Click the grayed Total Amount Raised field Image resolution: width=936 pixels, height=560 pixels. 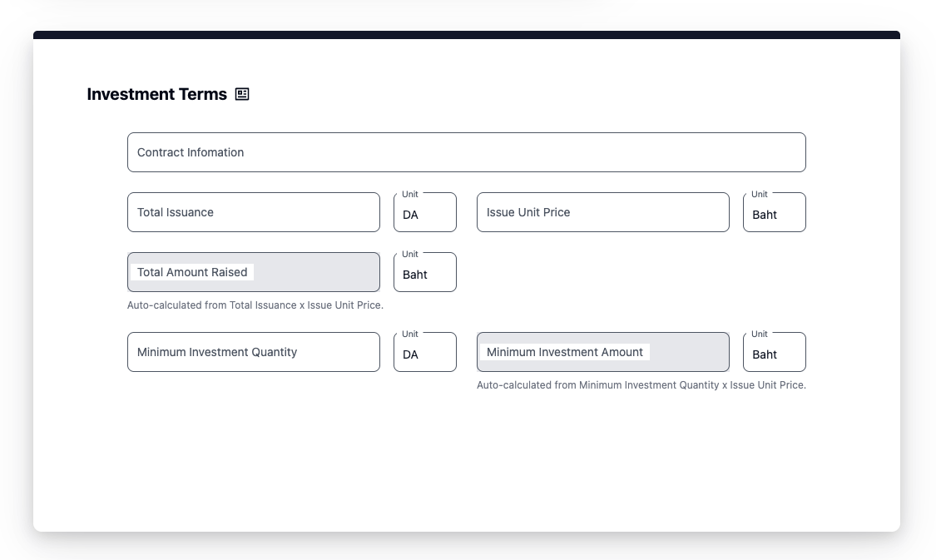click(253, 272)
